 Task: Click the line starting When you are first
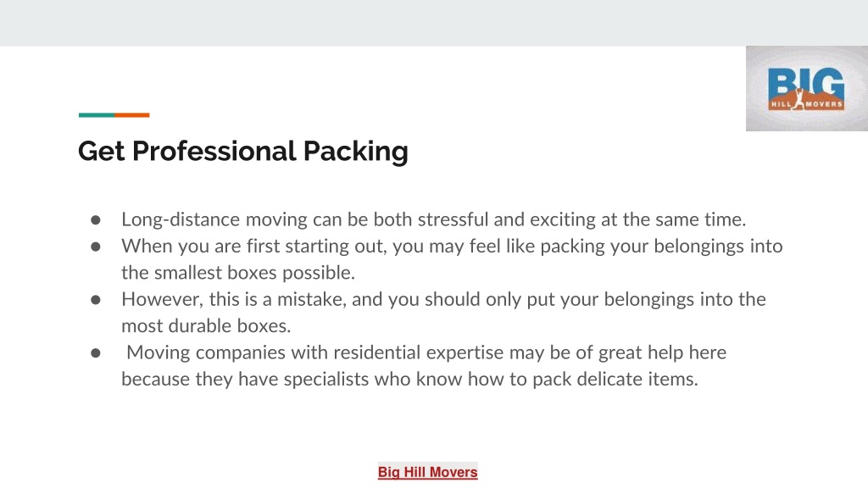click(452, 247)
